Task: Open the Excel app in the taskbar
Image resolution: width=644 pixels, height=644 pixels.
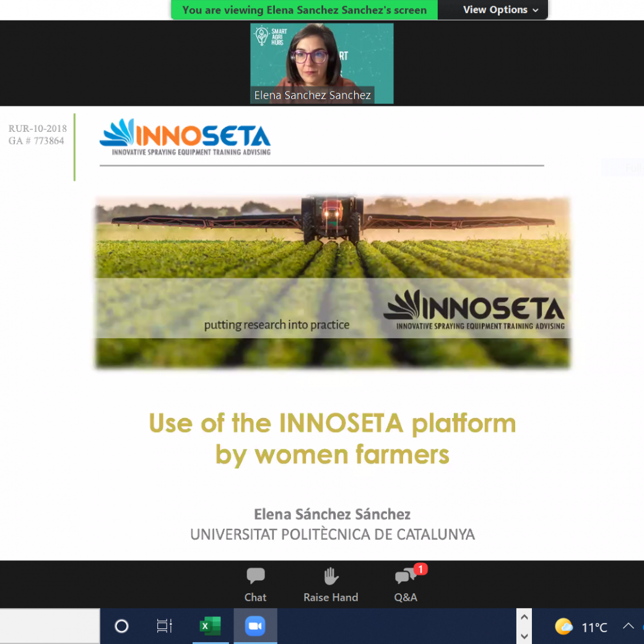Action: (211, 626)
